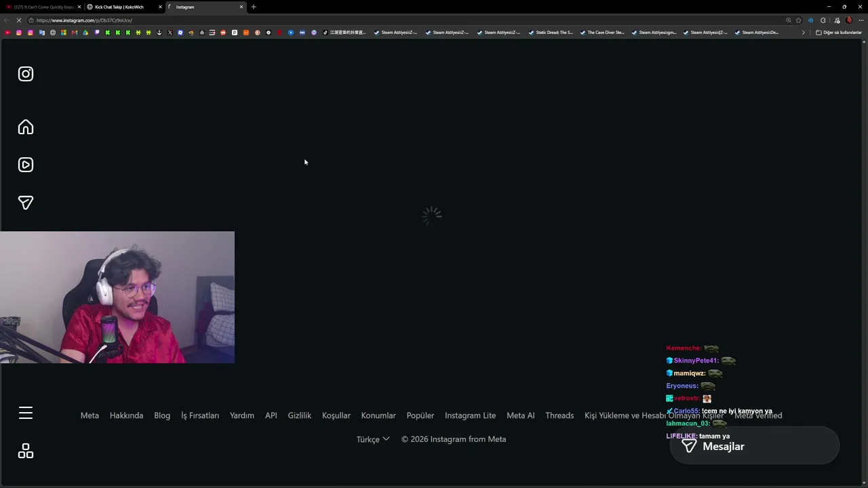Open 'The Cave Diver Ste...' bookmark
This screenshot has width=868, height=488.
click(x=602, y=33)
